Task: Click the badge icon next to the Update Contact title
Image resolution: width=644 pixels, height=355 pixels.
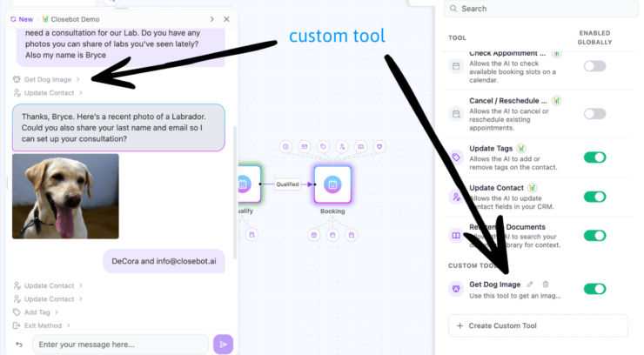Action: 532,188
